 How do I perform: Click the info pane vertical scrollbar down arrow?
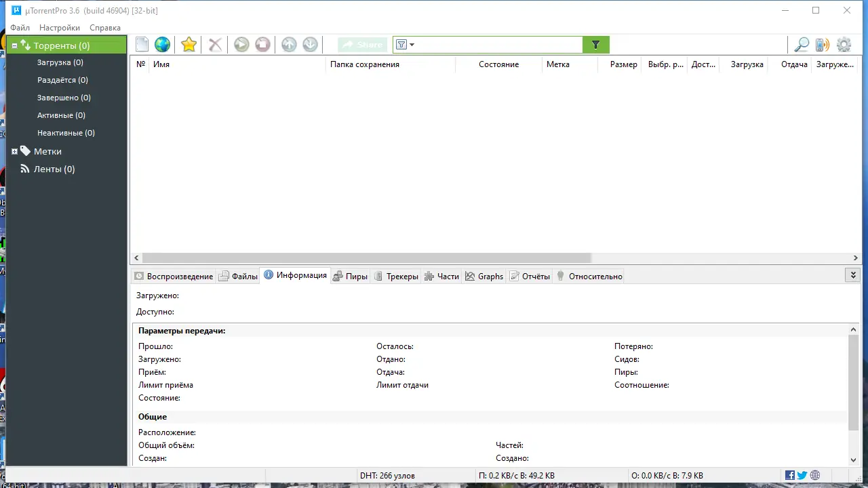854,460
